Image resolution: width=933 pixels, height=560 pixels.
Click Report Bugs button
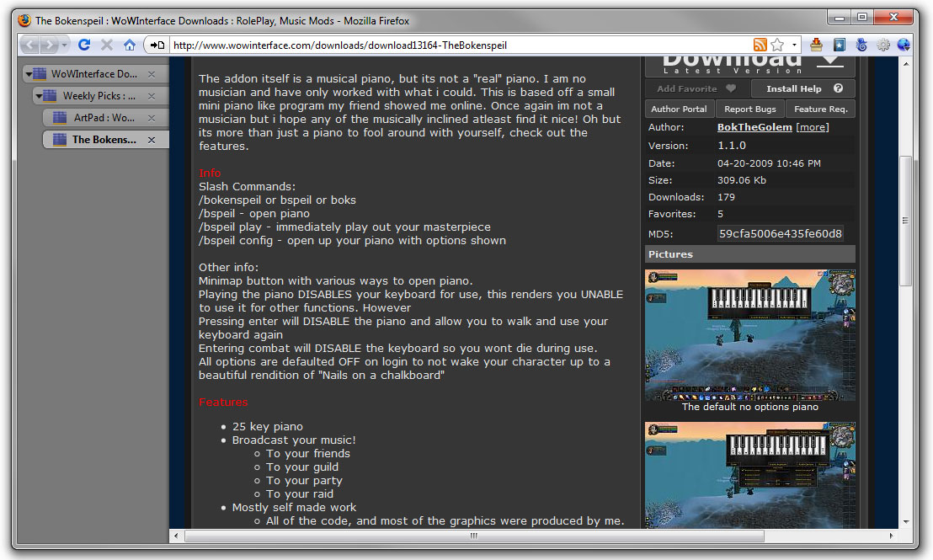pyautogui.click(x=749, y=109)
